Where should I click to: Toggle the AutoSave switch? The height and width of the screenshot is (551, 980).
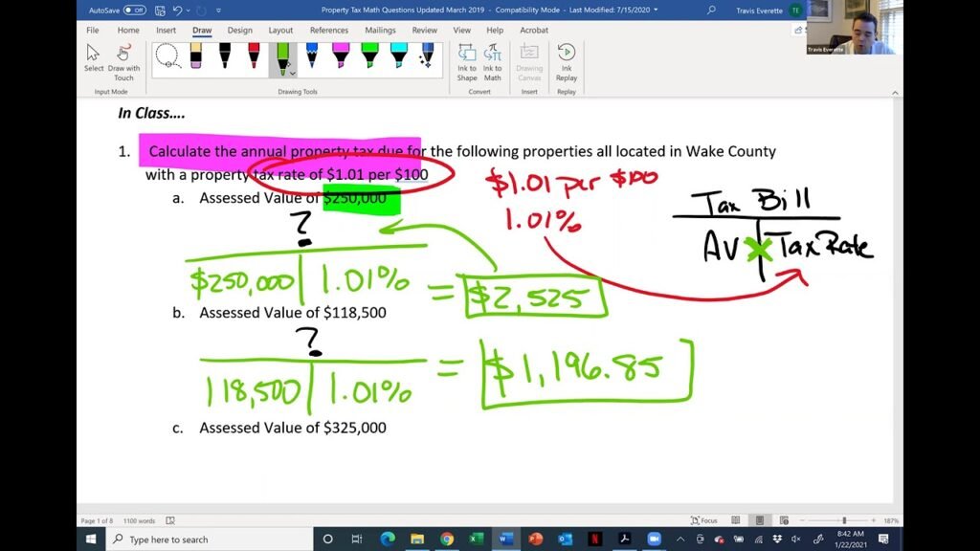pos(134,11)
